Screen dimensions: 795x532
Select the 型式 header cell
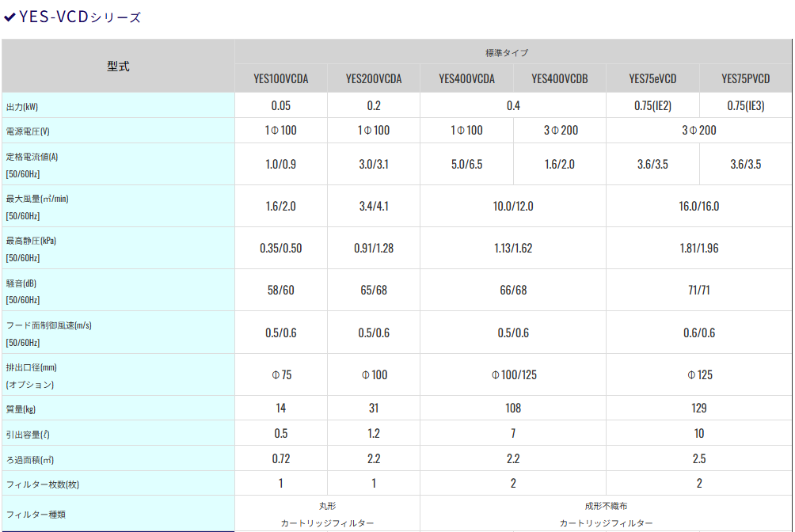[118, 66]
